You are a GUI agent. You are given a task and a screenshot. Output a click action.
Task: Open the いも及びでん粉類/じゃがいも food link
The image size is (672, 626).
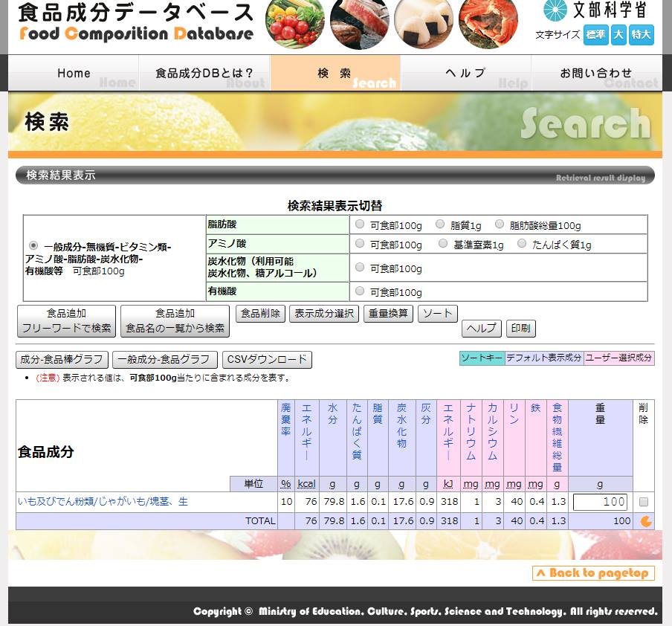[x=103, y=502]
